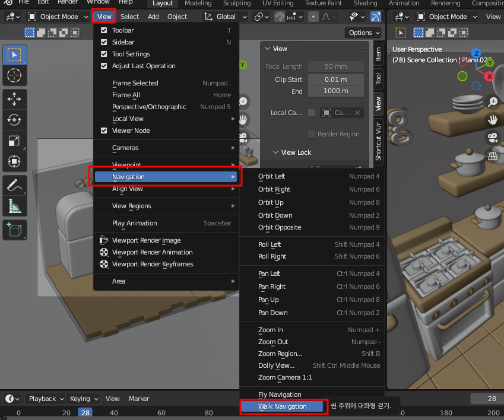
Task: Open the Select menu in header
Action: (129, 17)
